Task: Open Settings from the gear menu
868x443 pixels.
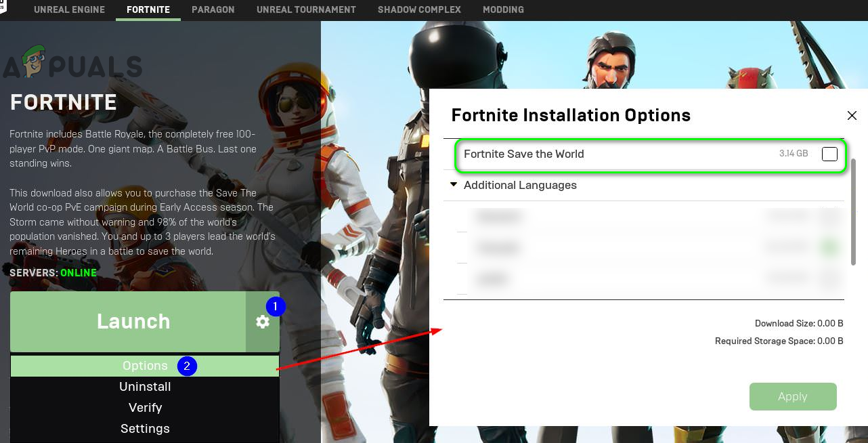Action: click(145, 429)
